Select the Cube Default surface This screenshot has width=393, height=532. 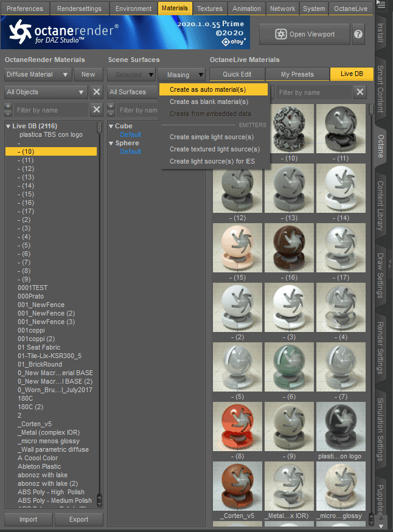pyautogui.click(x=131, y=135)
